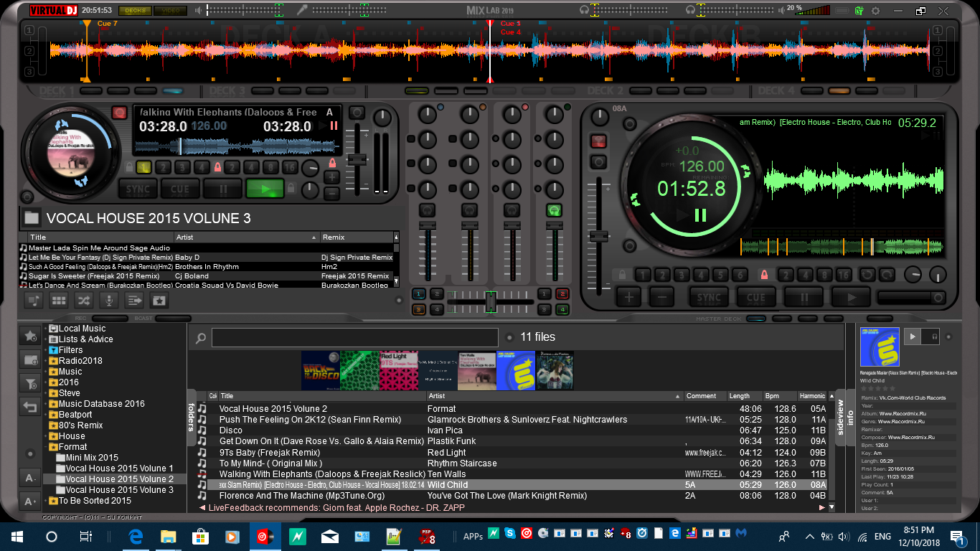
Task: Expand the Filters tree node
Action: tap(46, 350)
